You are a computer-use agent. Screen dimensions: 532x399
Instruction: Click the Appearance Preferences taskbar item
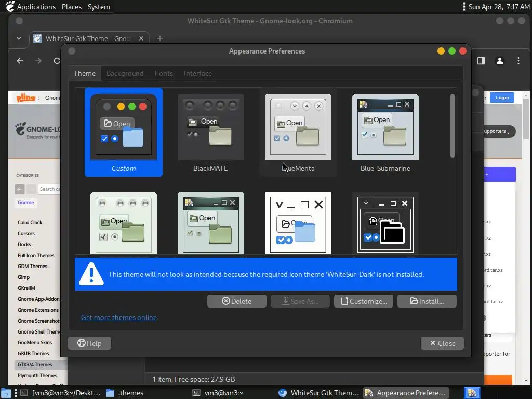(406, 393)
